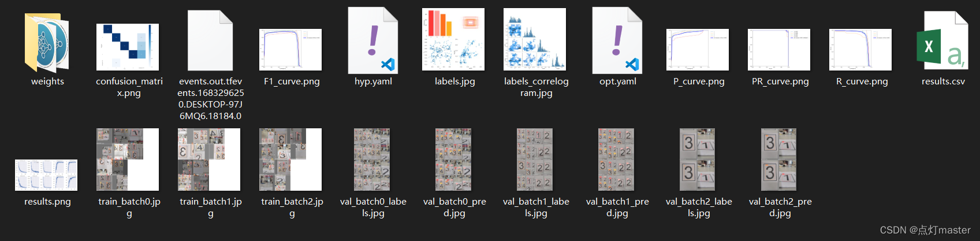Click val_batch0_labels.jpg thumbnail
This screenshot has height=241, width=980.
(372, 160)
